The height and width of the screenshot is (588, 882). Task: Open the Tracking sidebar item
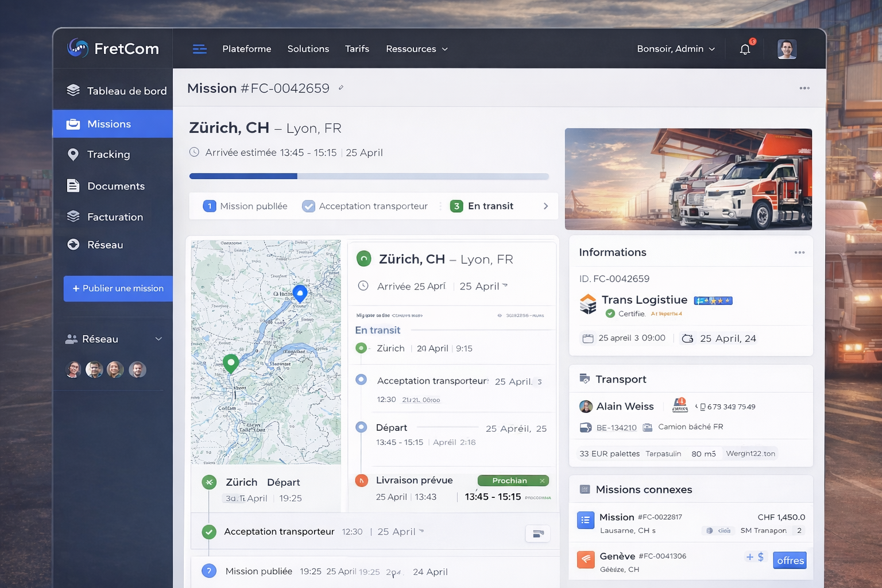[x=109, y=154]
